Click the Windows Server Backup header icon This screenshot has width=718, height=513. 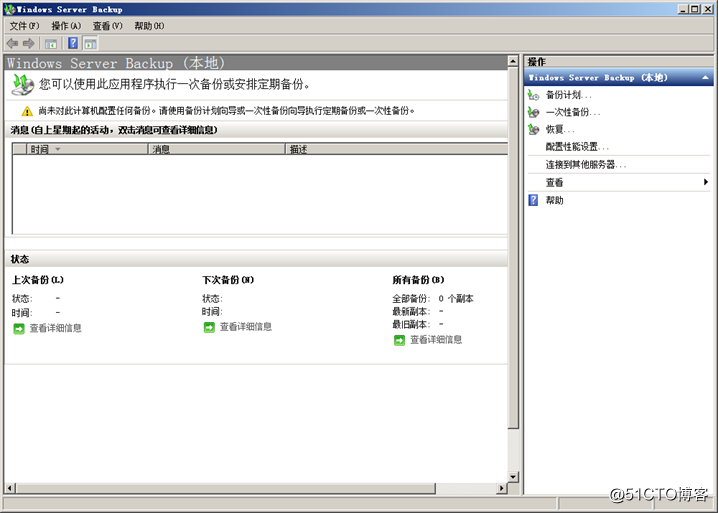tap(22, 85)
